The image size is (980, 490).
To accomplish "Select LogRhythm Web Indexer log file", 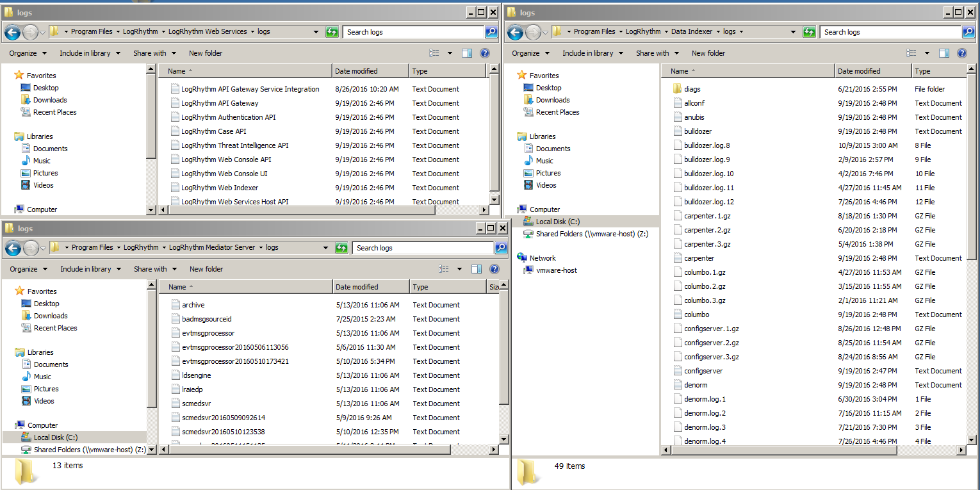I will coord(220,188).
